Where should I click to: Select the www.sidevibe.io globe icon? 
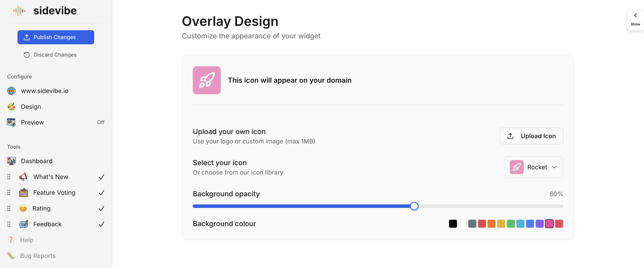coord(11,91)
